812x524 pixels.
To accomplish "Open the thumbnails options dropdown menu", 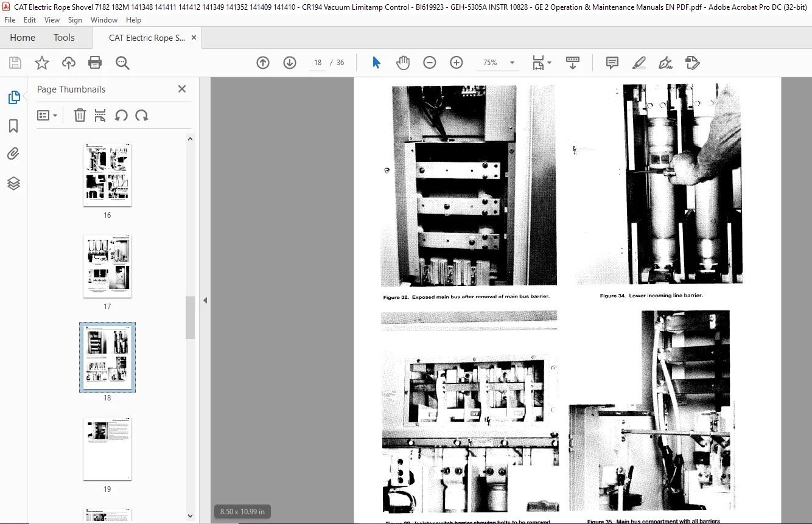I will point(47,115).
